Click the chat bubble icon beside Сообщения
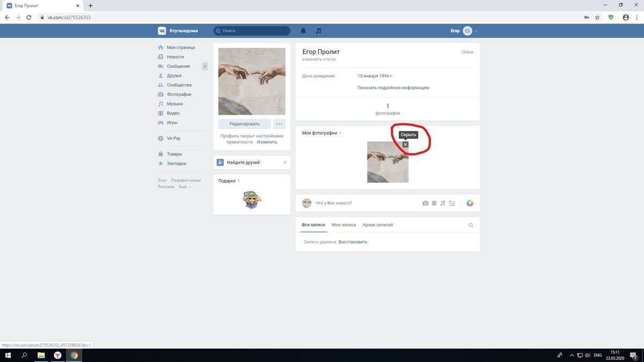This screenshot has width=644, height=362. click(160, 67)
